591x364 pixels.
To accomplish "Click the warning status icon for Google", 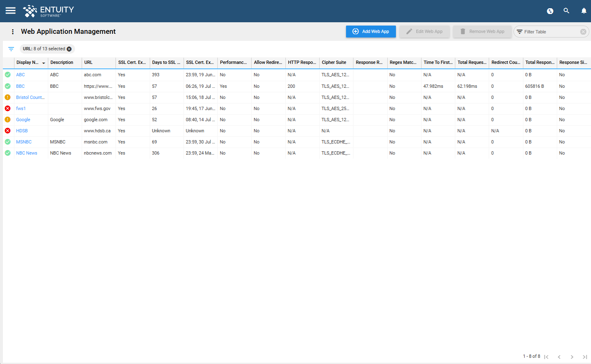I will (x=7, y=120).
